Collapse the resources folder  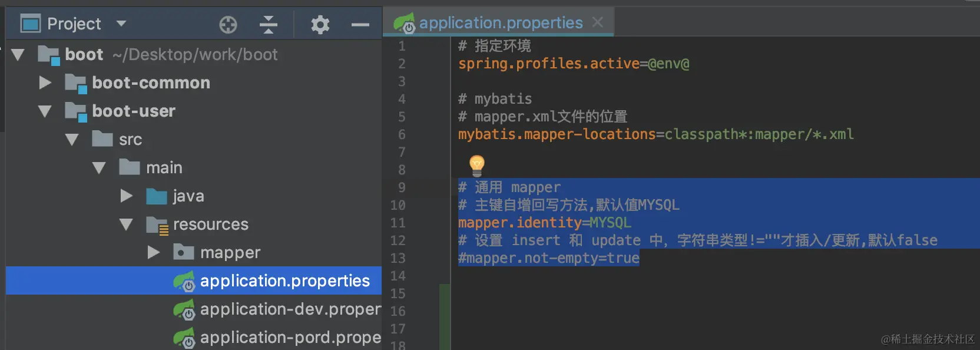(x=126, y=224)
